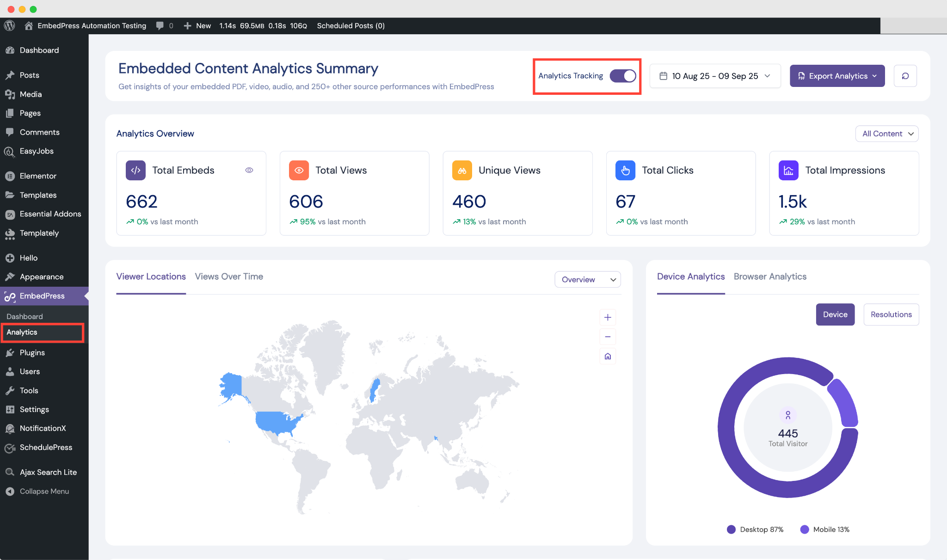Click the Total Impressions chart icon
The height and width of the screenshot is (560, 947).
pyautogui.click(x=788, y=170)
